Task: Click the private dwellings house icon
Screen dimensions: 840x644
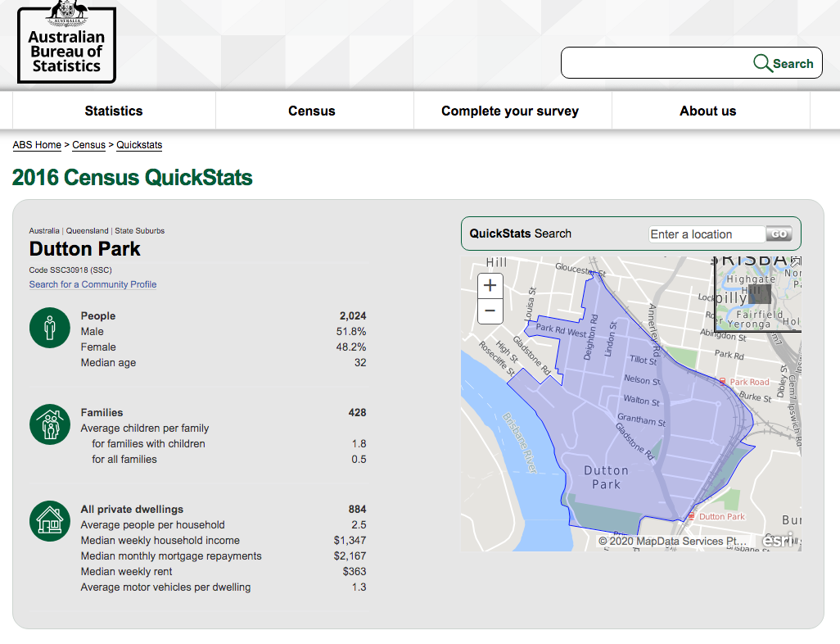Action: (x=50, y=520)
